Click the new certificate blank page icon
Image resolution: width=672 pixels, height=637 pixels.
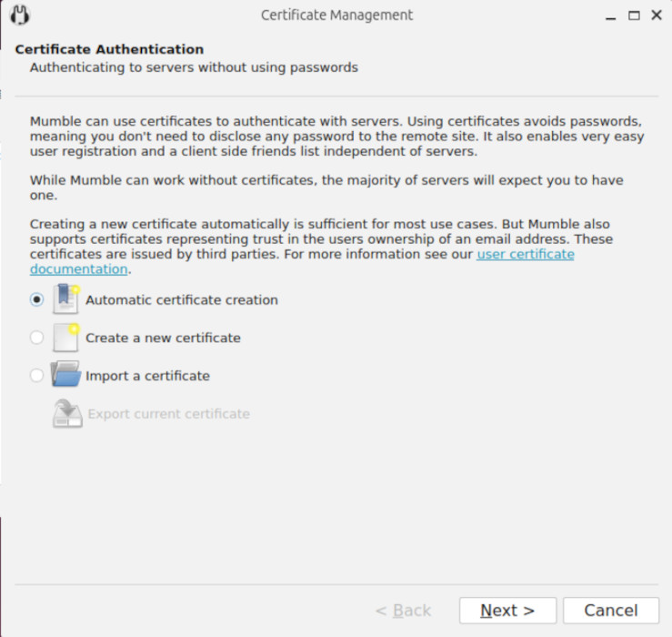point(65,338)
